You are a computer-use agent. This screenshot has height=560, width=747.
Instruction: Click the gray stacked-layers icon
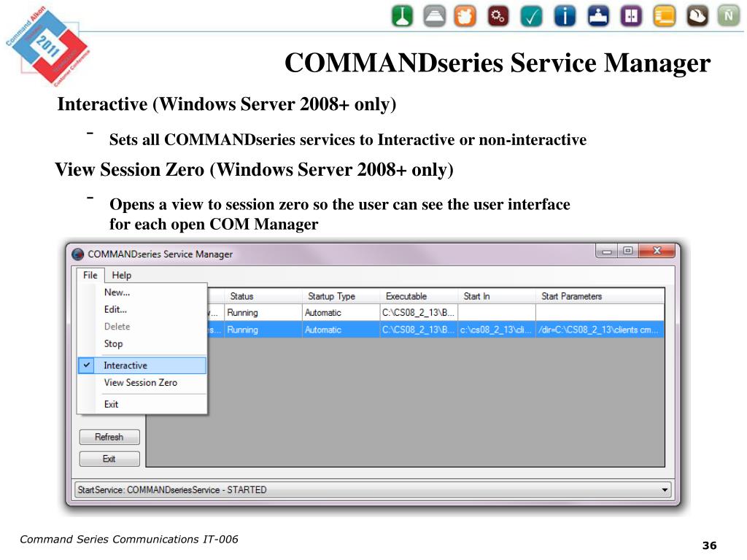(x=434, y=16)
